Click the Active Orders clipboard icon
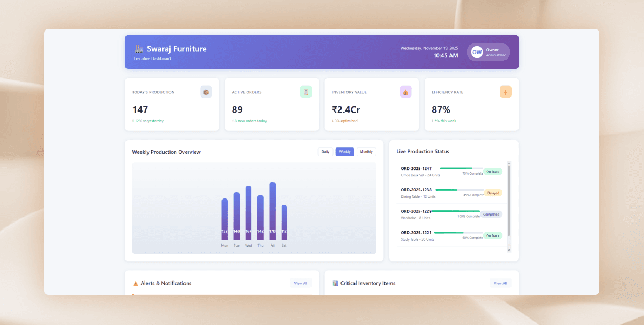The width and height of the screenshot is (644, 325). point(306,92)
